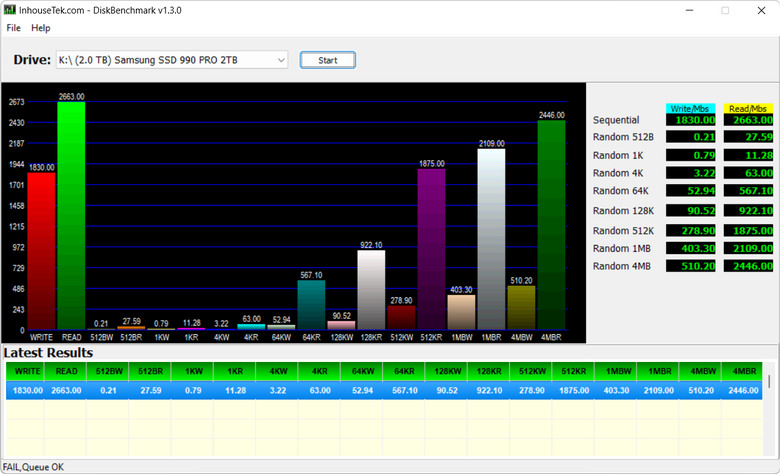Click the READ column header in results table
Screen dimensions: 780x474
tap(66, 371)
